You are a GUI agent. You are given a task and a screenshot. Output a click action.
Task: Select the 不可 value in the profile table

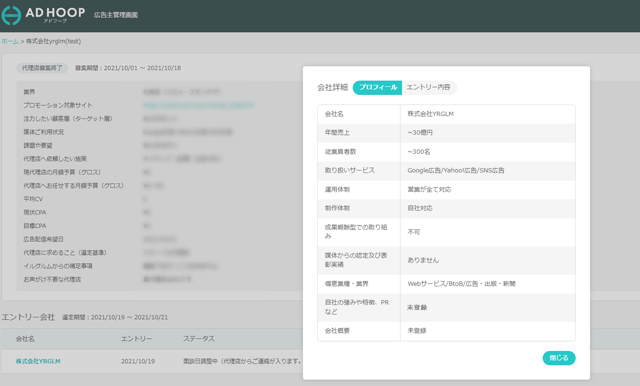point(413,232)
